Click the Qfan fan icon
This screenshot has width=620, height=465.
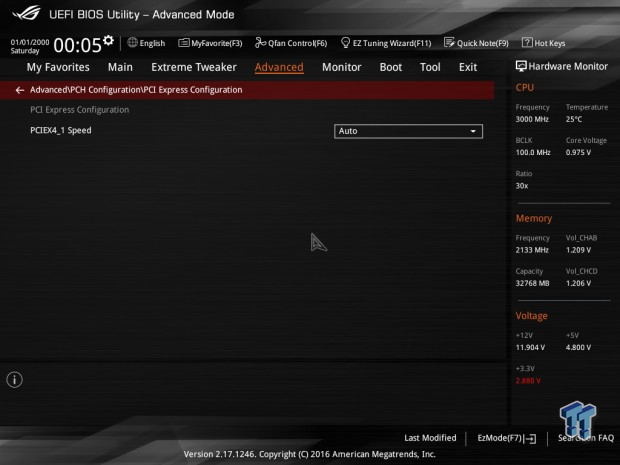(x=260, y=43)
